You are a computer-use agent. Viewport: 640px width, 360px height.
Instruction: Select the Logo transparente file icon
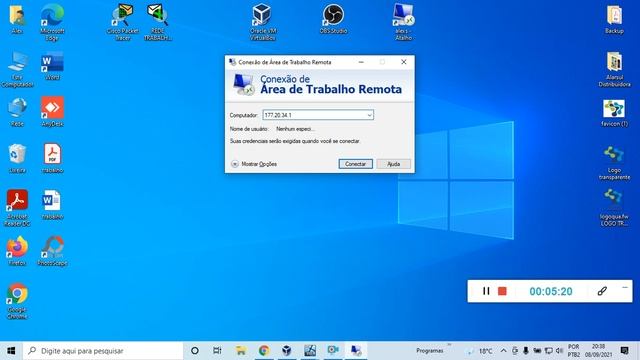pos(614,163)
